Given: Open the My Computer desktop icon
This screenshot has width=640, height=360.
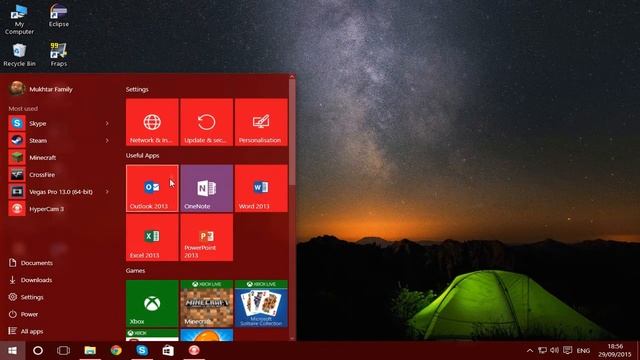Looking at the screenshot, I should (19, 19).
